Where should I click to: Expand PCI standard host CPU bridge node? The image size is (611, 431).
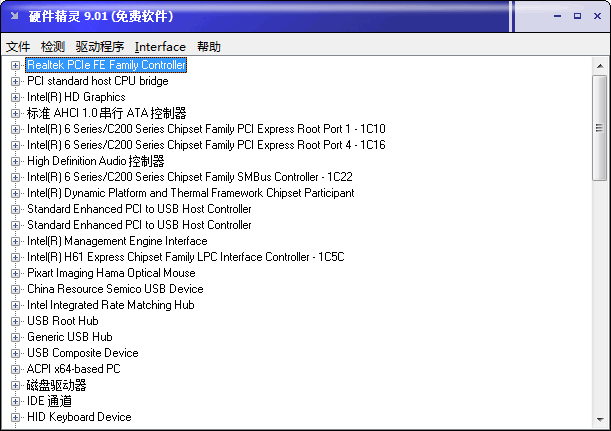tap(15, 81)
